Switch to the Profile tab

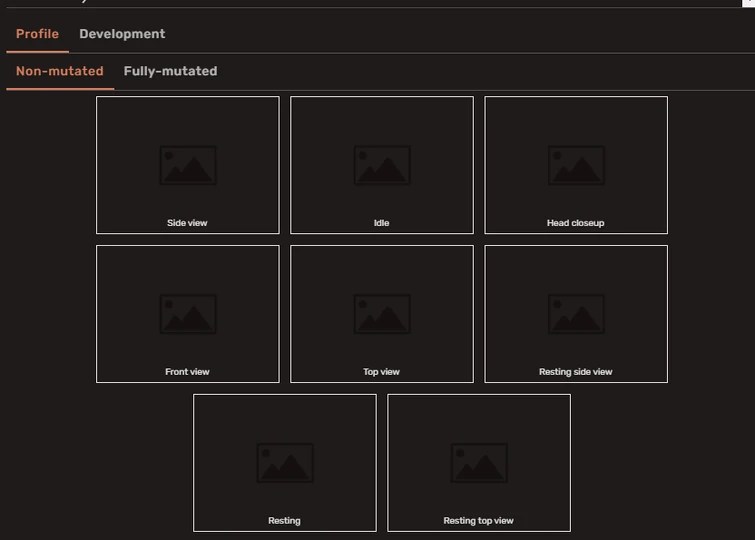click(x=37, y=34)
